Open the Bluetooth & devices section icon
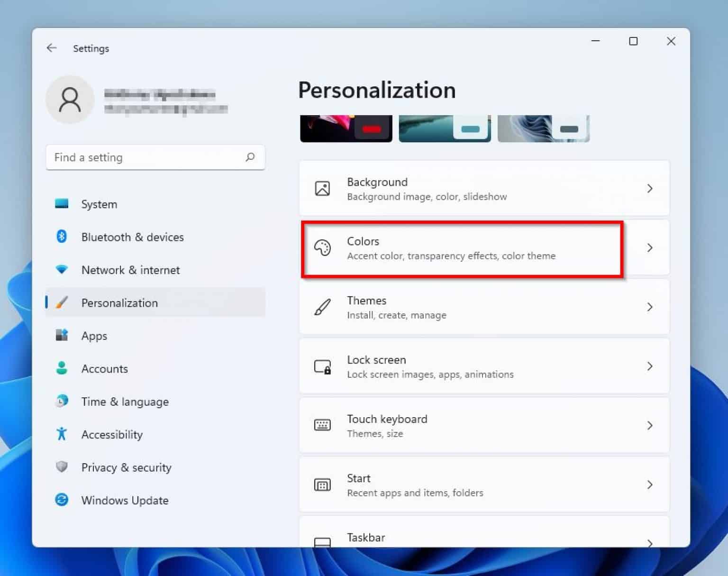 click(x=62, y=237)
